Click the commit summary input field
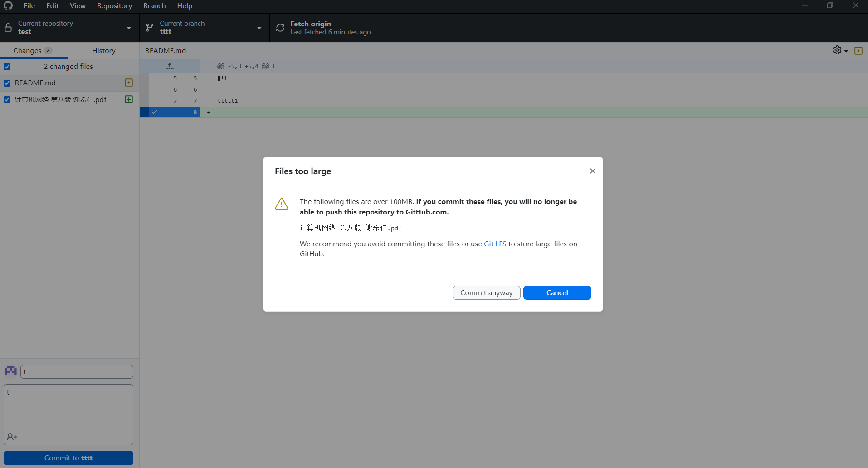The height and width of the screenshot is (468, 868). click(x=77, y=371)
